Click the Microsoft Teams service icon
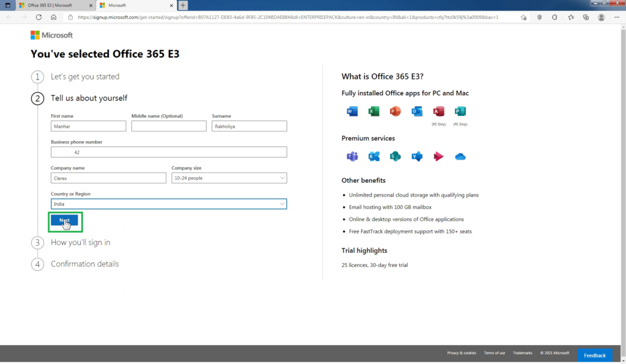The image size is (626, 364). (x=352, y=156)
